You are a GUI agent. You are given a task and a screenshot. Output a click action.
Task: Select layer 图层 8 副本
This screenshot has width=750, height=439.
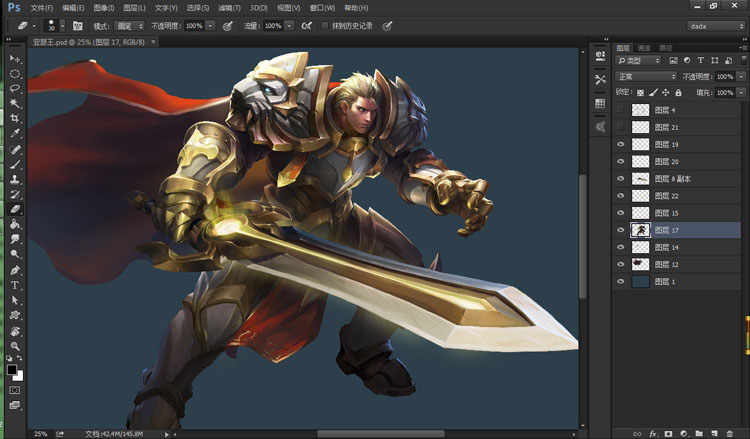[676, 178]
